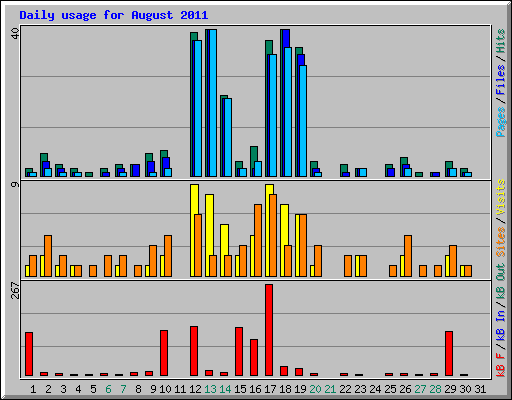The height and width of the screenshot is (400, 512).
Task: Select green weekend day 20 label
Action: point(315,389)
